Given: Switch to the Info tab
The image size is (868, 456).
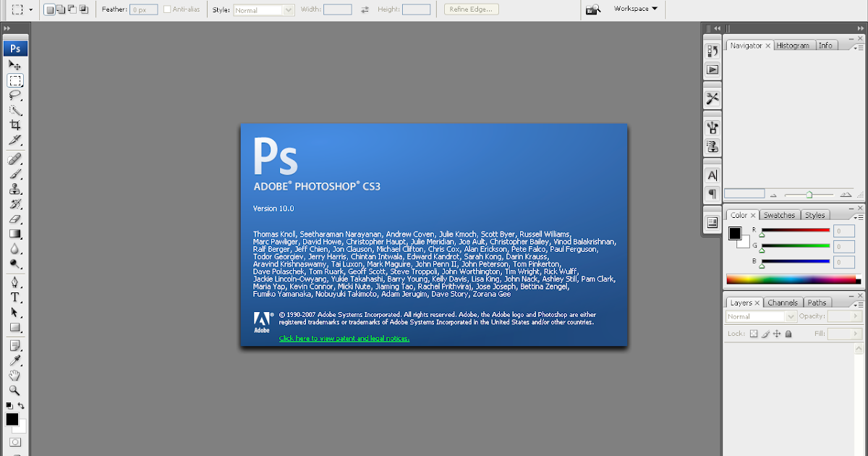Looking at the screenshot, I should (825, 45).
